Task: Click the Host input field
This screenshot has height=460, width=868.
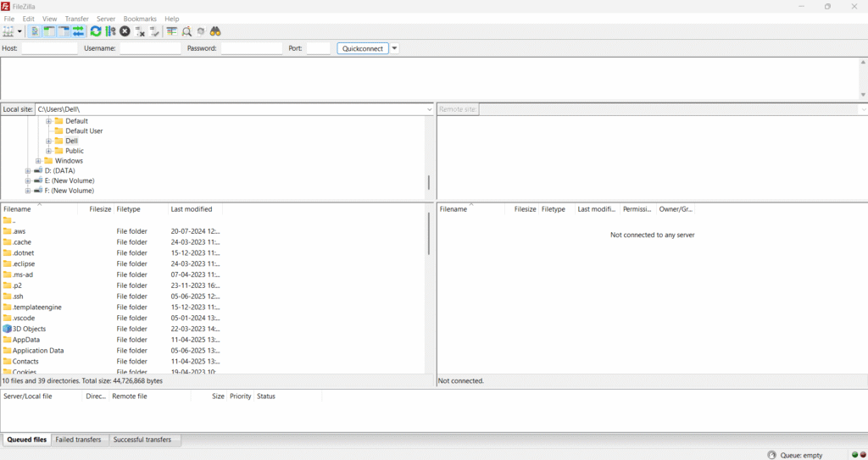Action: (49, 48)
